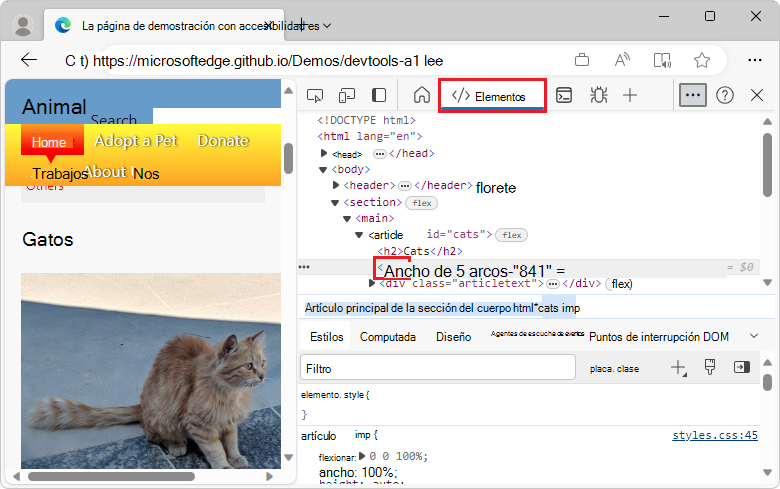Select the h2 Cats element line
The height and width of the screenshot is (489, 780).
420,251
